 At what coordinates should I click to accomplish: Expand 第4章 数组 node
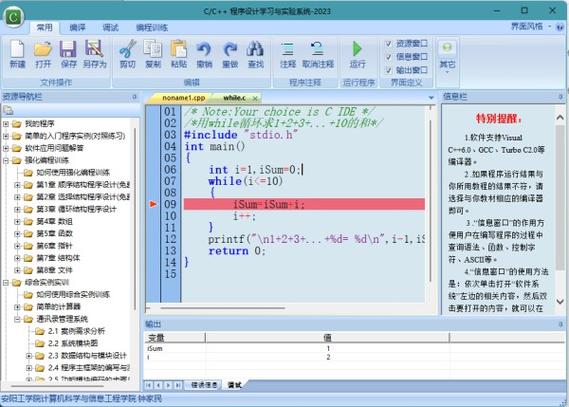[x=17, y=221]
